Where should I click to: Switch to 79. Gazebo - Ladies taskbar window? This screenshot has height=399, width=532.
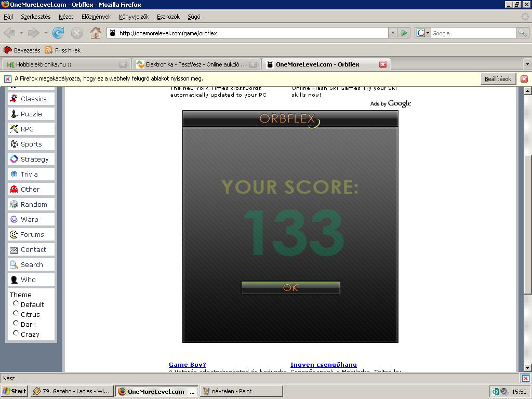tap(72, 391)
